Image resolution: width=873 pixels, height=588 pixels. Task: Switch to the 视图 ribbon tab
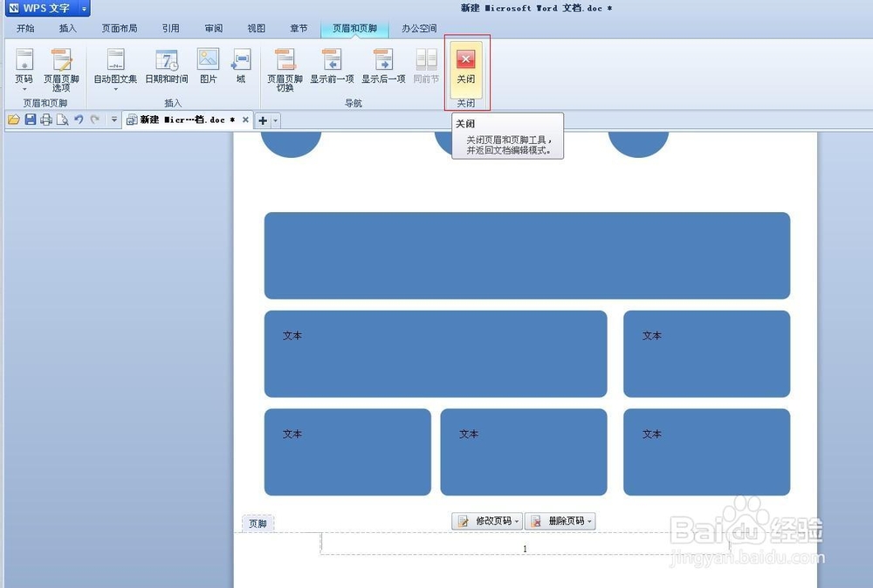click(256, 28)
